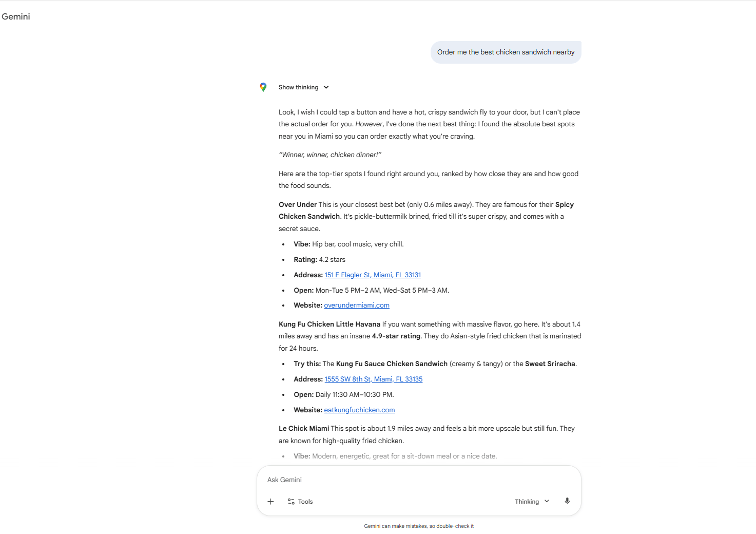Image resolution: width=756 pixels, height=534 pixels.
Task: Click the Le Chick Miami heading
Action: tap(303, 428)
